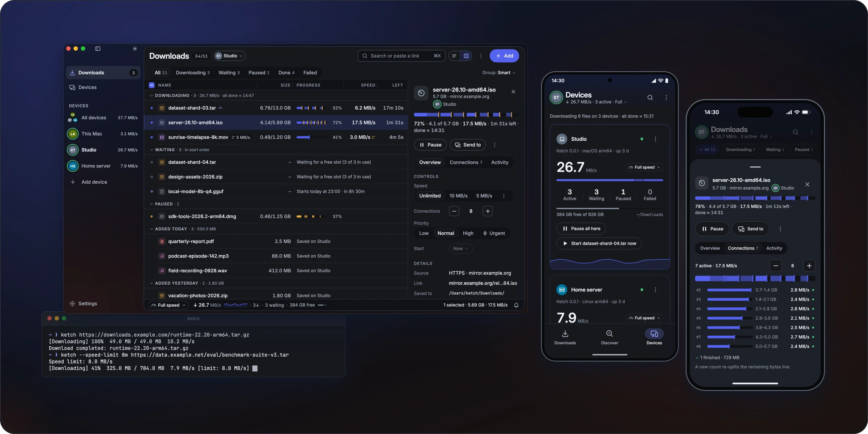Tap Downloads in phone bottom navigation

pos(565,337)
